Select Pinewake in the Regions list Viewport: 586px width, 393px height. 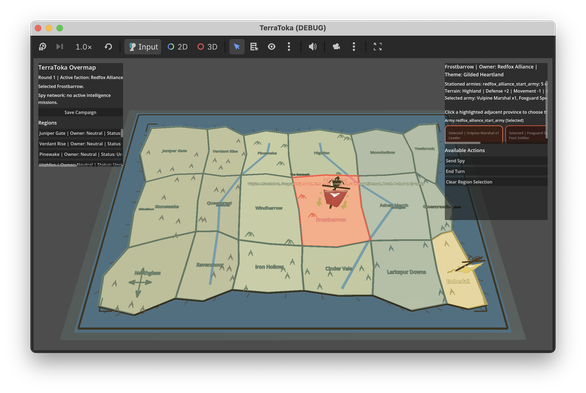[x=80, y=154]
